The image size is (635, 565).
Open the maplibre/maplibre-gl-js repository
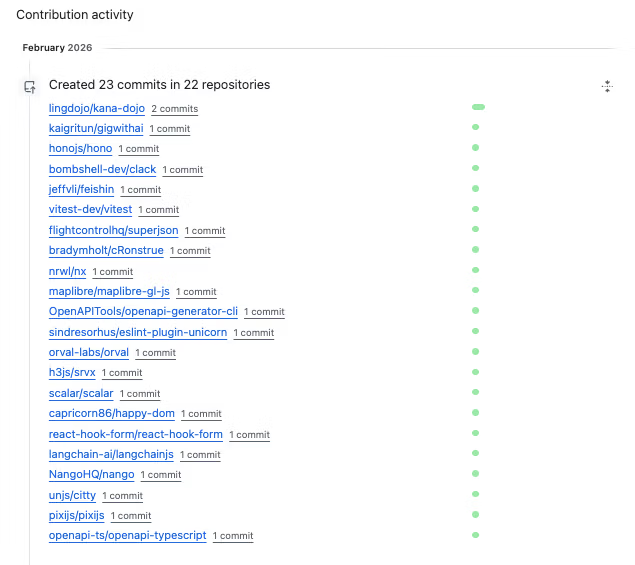click(109, 291)
